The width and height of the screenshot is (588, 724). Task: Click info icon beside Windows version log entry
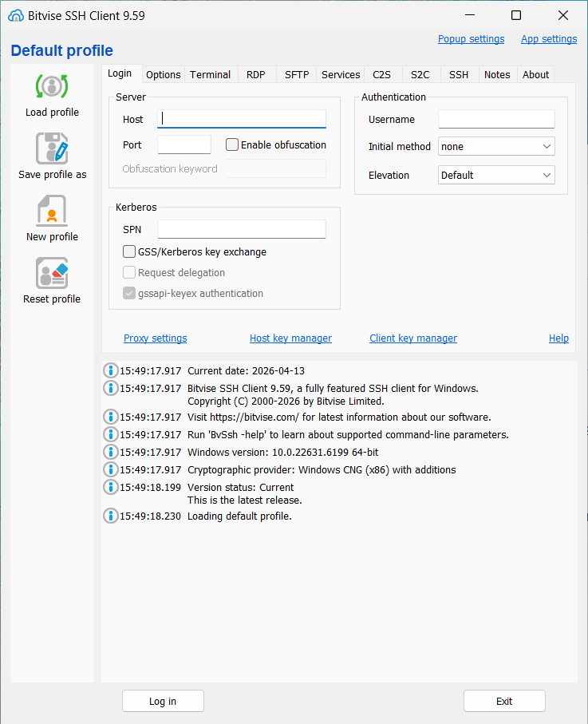(110, 452)
